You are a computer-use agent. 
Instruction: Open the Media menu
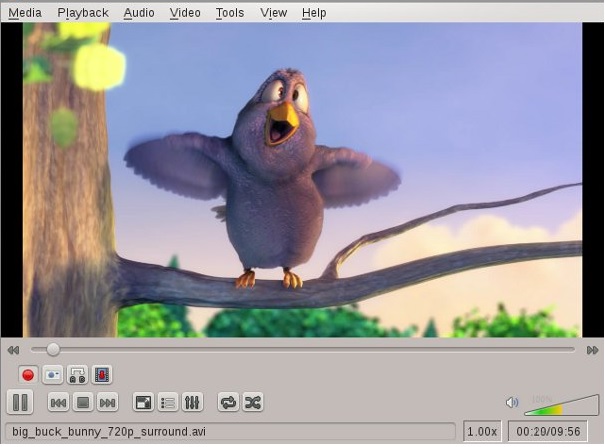click(x=25, y=13)
